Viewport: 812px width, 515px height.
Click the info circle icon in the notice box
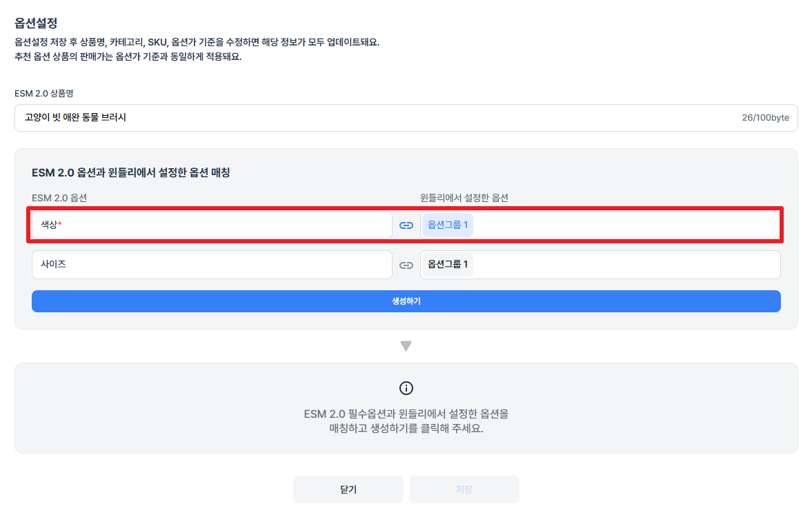(406, 387)
